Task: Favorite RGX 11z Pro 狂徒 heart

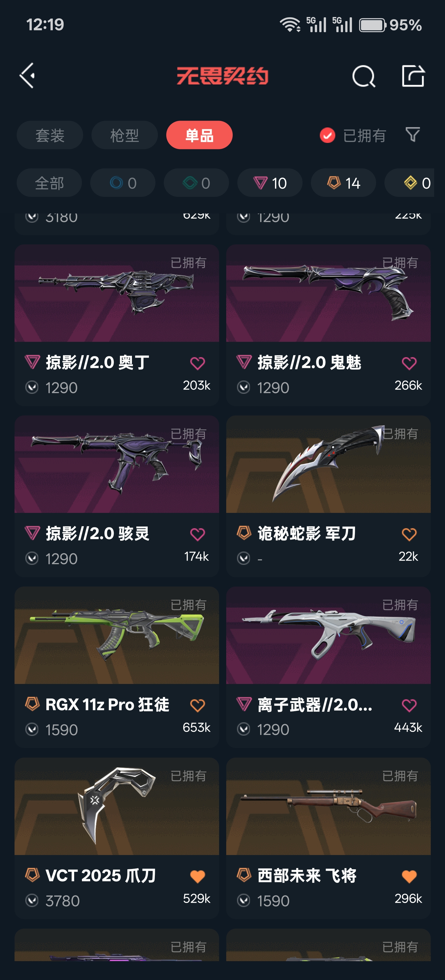Action: pos(197,705)
